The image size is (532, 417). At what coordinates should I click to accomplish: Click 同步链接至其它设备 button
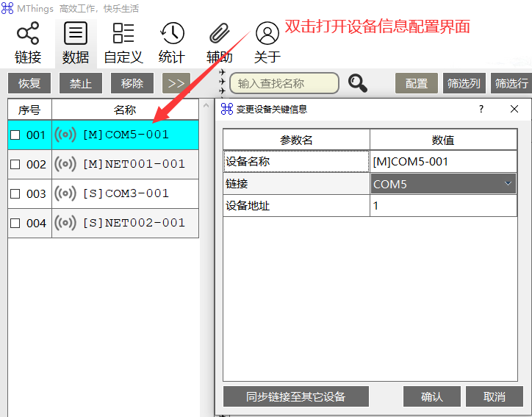pos(296,396)
